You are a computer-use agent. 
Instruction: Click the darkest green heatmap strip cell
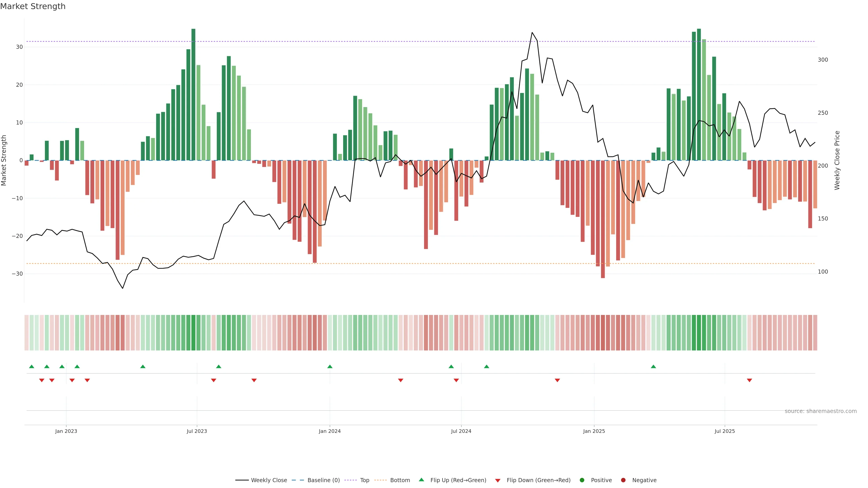[x=699, y=332]
